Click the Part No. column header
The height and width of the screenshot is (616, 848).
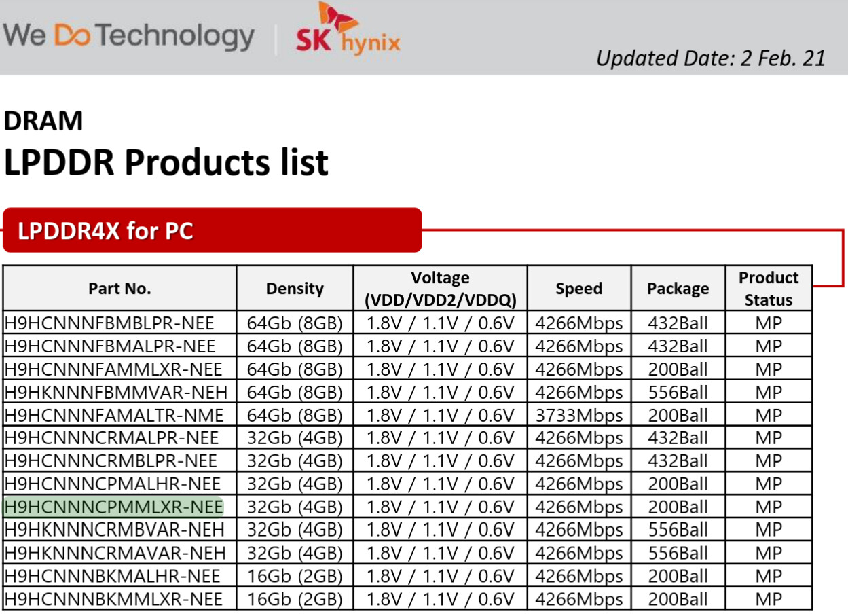click(119, 289)
